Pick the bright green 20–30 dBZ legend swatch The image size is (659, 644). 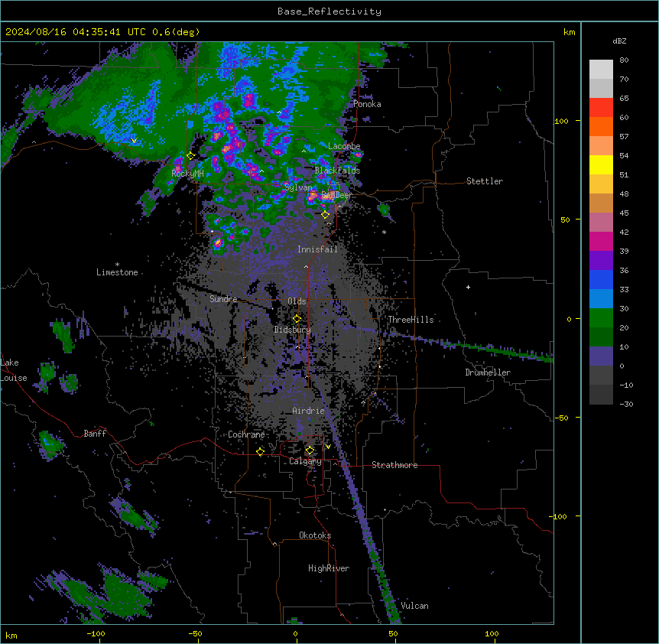click(x=601, y=318)
